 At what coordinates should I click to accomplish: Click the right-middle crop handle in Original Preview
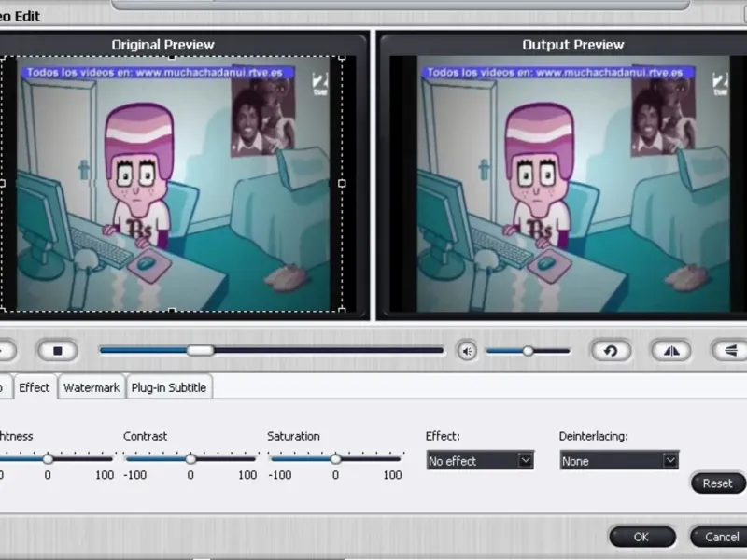[x=342, y=183]
